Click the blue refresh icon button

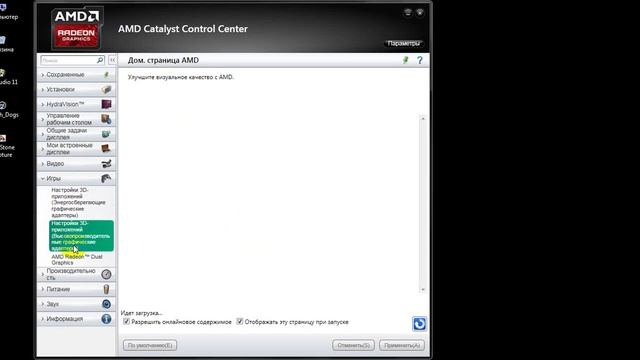419,324
